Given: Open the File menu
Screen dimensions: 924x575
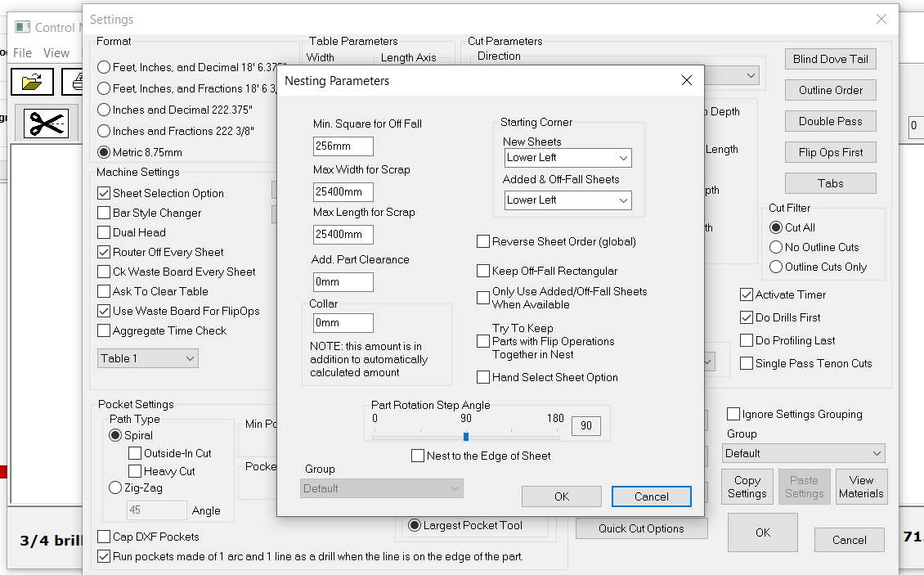Looking at the screenshot, I should (x=22, y=52).
